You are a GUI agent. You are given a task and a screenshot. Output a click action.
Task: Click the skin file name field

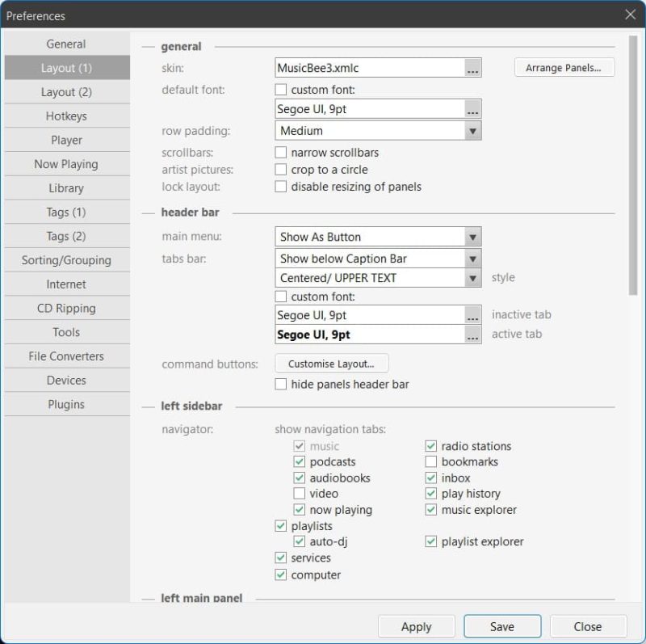[370, 68]
